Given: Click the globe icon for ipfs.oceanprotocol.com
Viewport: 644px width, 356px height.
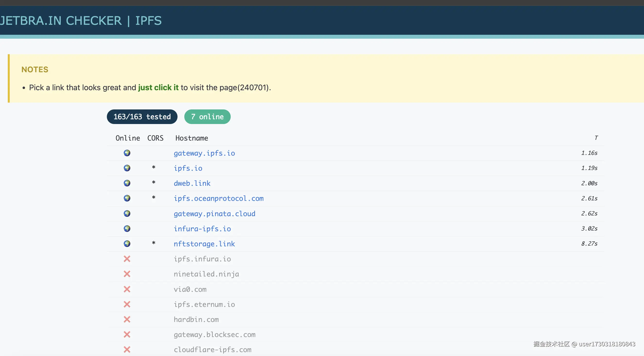Looking at the screenshot, I should coord(127,198).
